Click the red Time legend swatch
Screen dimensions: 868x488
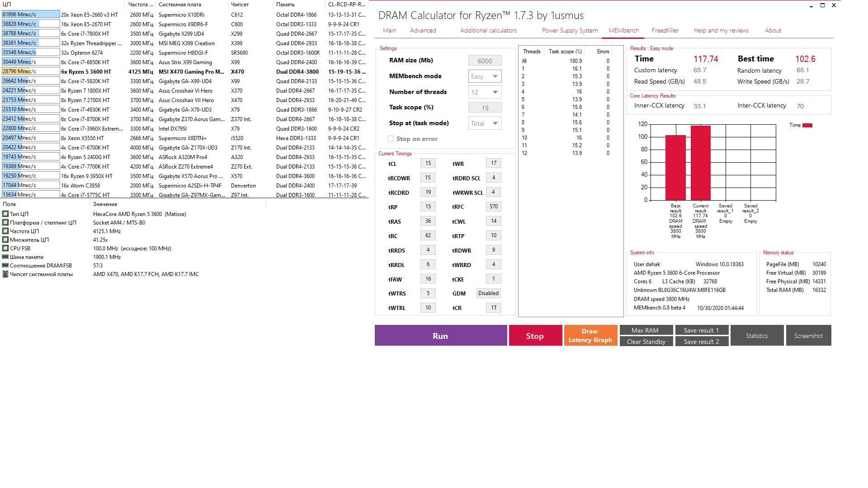coord(807,125)
